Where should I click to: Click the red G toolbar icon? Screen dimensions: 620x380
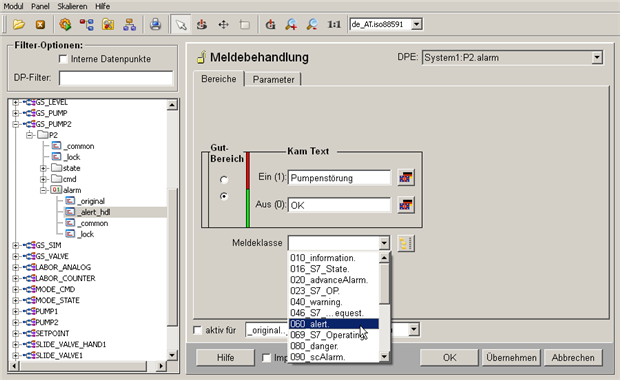(x=270, y=25)
